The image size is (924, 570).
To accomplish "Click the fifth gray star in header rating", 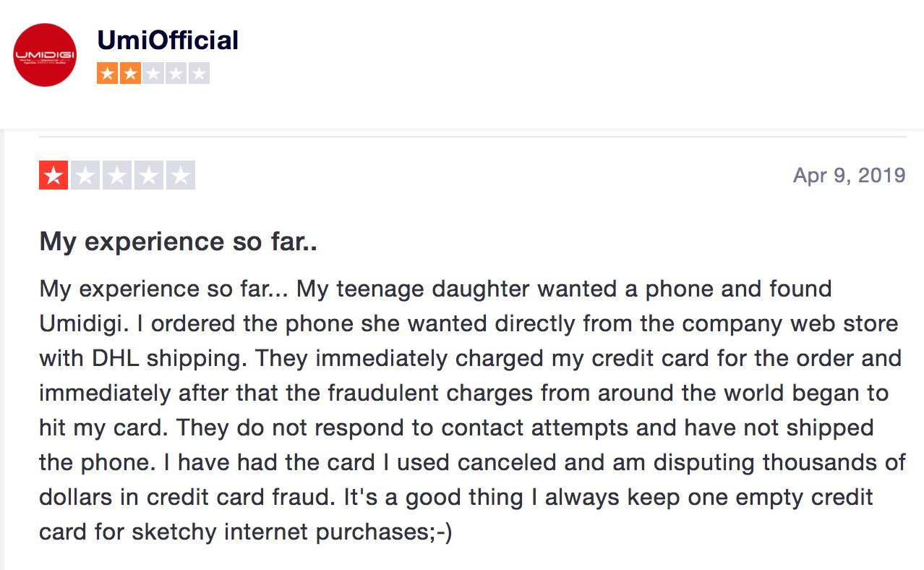I will (198, 73).
